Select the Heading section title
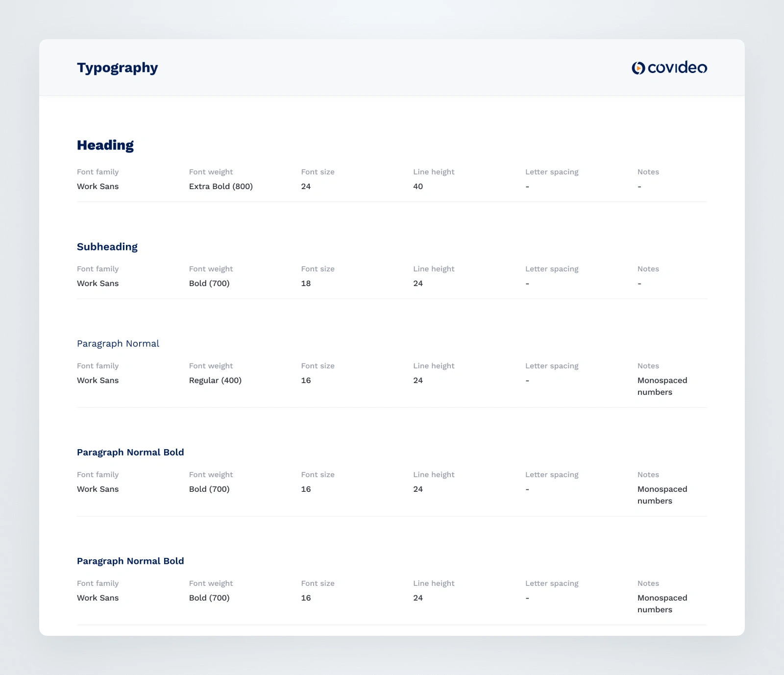 pyautogui.click(x=105, y=145)
